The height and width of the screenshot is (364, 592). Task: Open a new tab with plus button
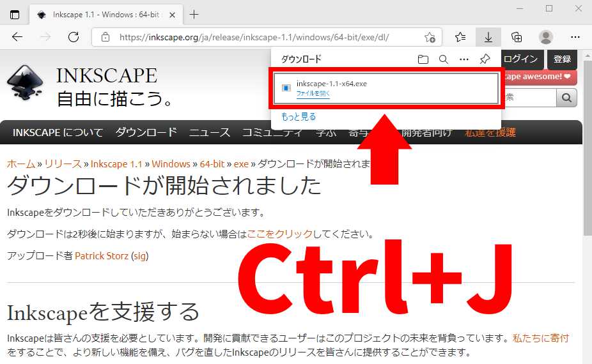pyautogui.click(x=194, y=14)
